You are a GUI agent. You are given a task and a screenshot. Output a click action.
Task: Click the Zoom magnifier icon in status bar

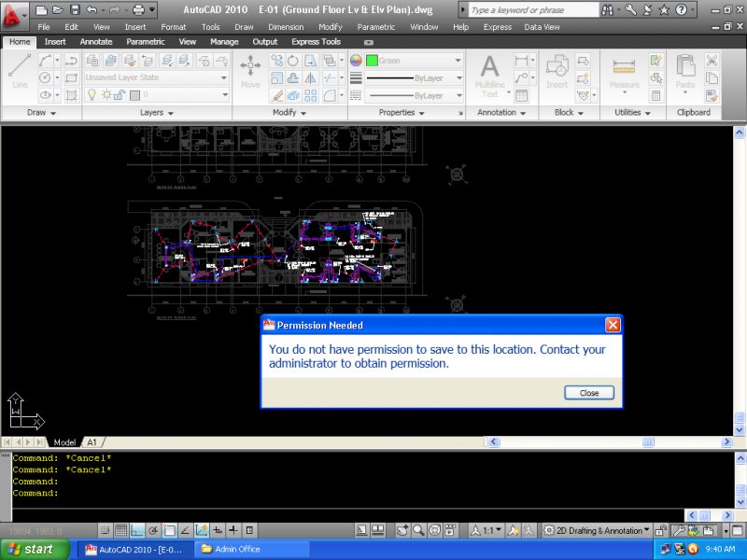pos(418,530)
